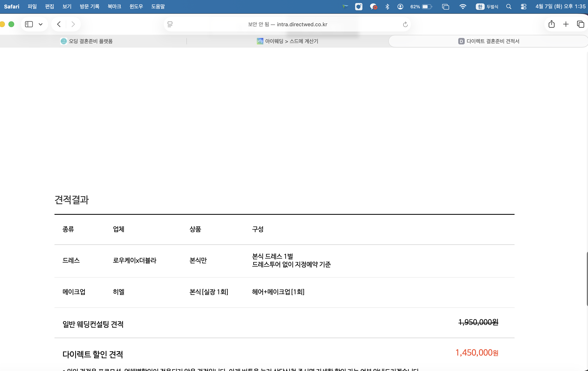Image resolution: width=588 pixels, height=371 pixels.
Task: Expand the sidebar chevron dropdown
Action: coord(41,24)
